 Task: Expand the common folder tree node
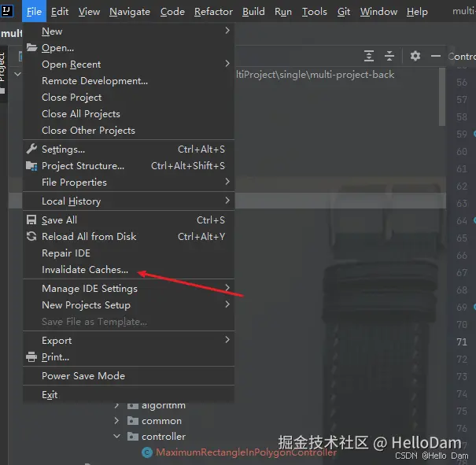click(x=116, y=421)
